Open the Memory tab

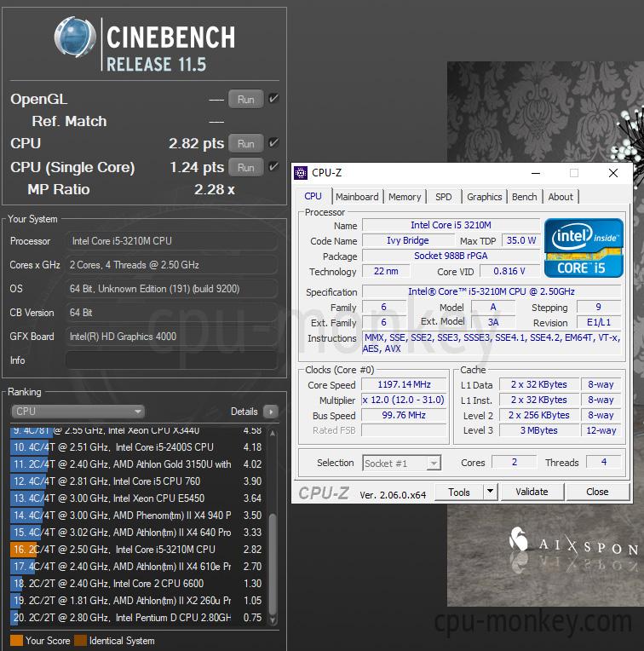pos(405,197)
